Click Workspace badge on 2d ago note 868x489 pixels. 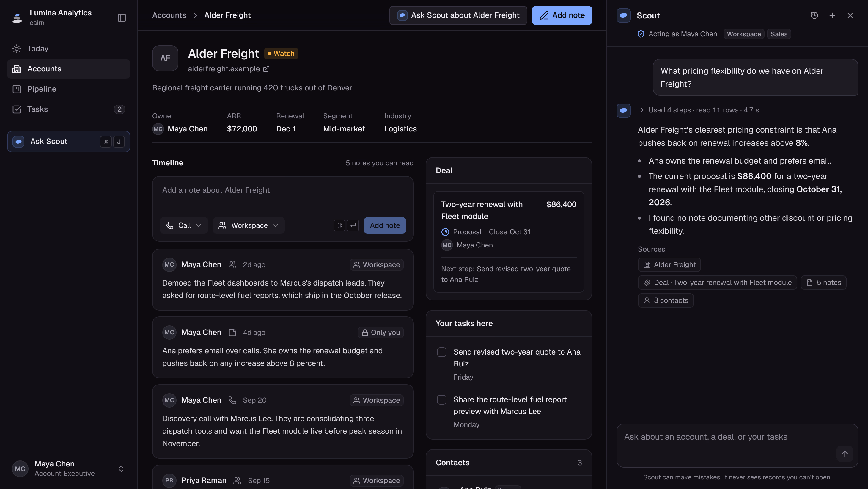[x=376, y=265]
